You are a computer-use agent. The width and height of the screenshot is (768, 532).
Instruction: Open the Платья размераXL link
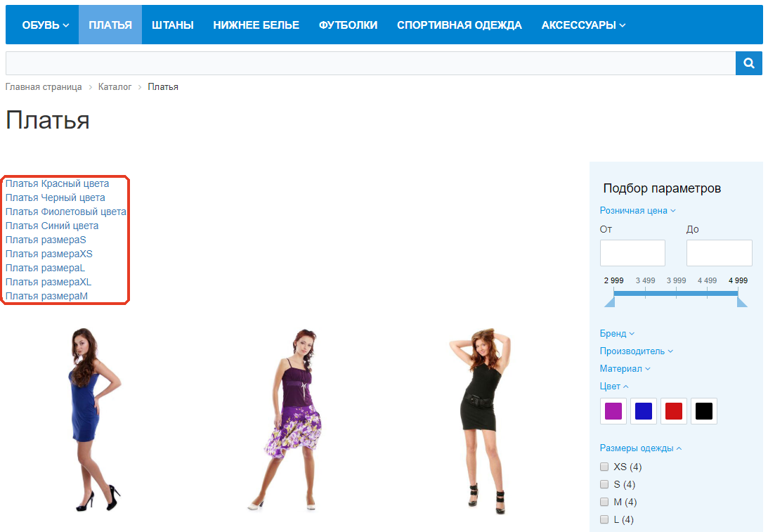point(48,283)
